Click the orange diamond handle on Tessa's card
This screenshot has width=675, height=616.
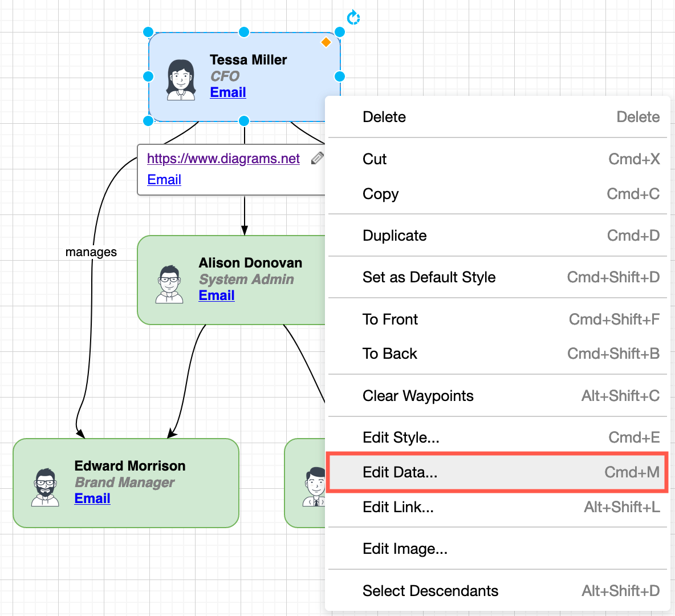click(x=326, y=42)
